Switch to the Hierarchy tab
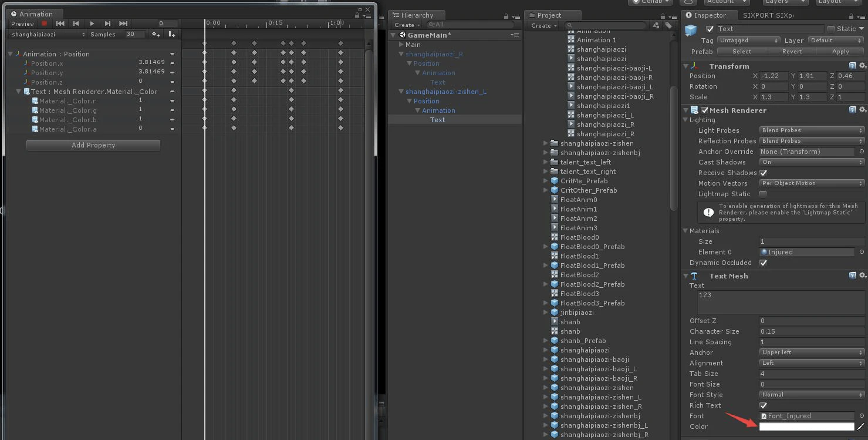The width and height of the screenshot is (868, 440). (x=413, y=15)
